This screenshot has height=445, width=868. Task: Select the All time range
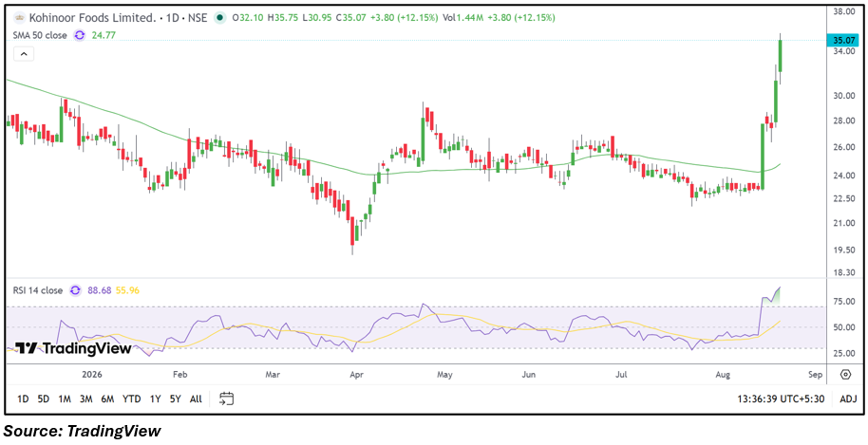click(196, 399)
